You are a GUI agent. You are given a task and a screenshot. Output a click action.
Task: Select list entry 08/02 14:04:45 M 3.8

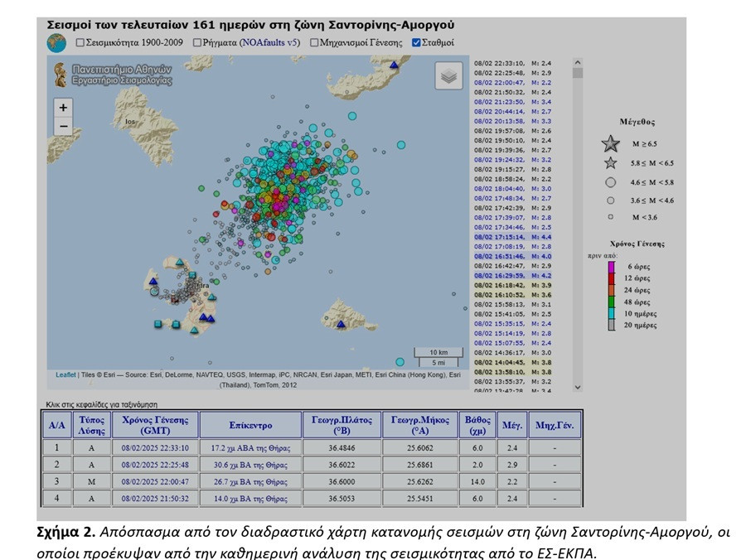[513, 362]
